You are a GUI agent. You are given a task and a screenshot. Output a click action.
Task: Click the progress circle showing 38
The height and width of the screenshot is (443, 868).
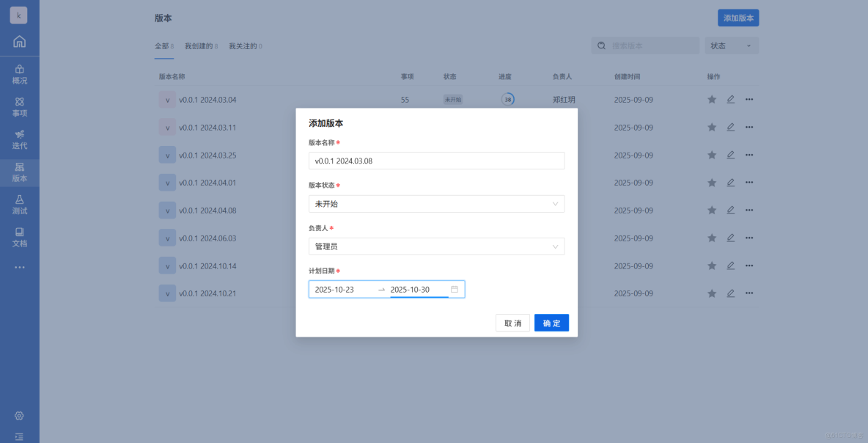(x=507, y=99)
